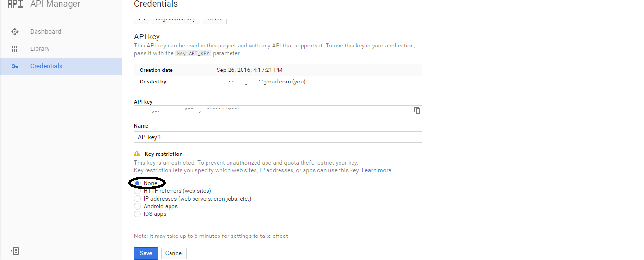Open the Dashboard menu item
This screenshot has width=644, height=260.
pos(46,32)
